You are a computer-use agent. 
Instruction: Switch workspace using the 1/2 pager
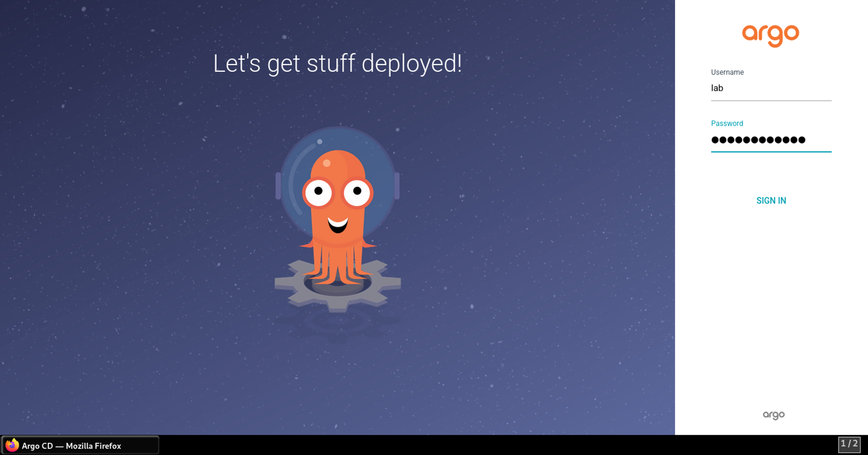coord(849,444)
